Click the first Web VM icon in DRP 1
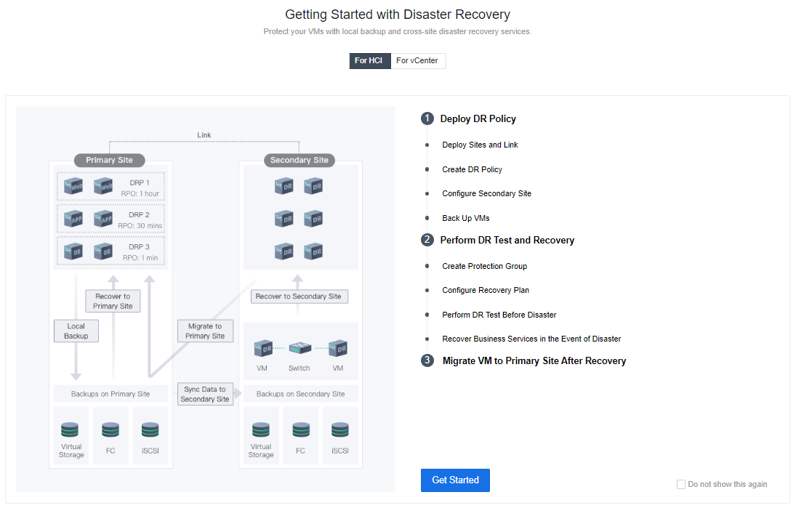This screenshot has height=508, width=812. click(x=73, y=187)
